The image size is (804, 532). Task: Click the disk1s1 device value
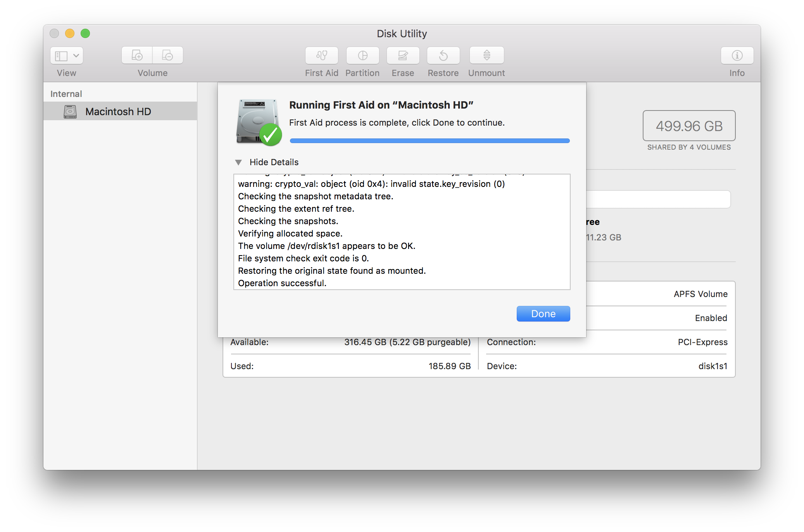pos(713,366)
